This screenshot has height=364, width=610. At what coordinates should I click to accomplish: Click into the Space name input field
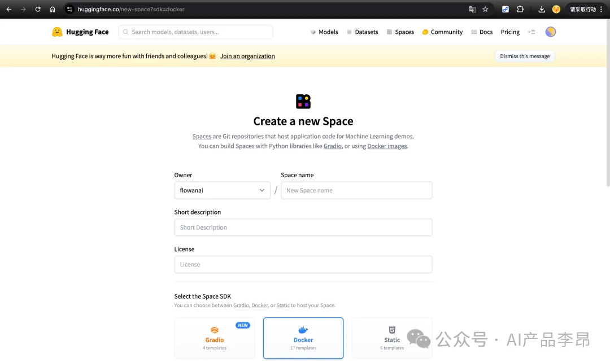(x=356, y=190)
